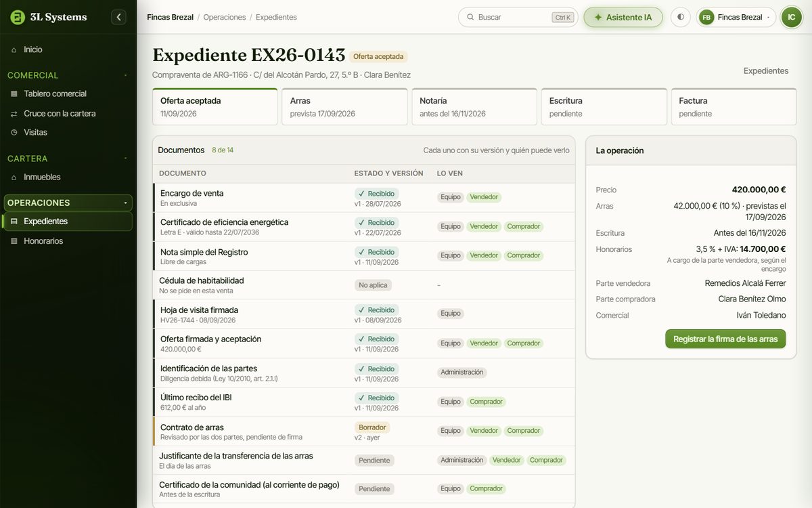Click the Expedientes list icon in sidebar
The height and width of the screenshot is (508, 812).
pos(14,221)
